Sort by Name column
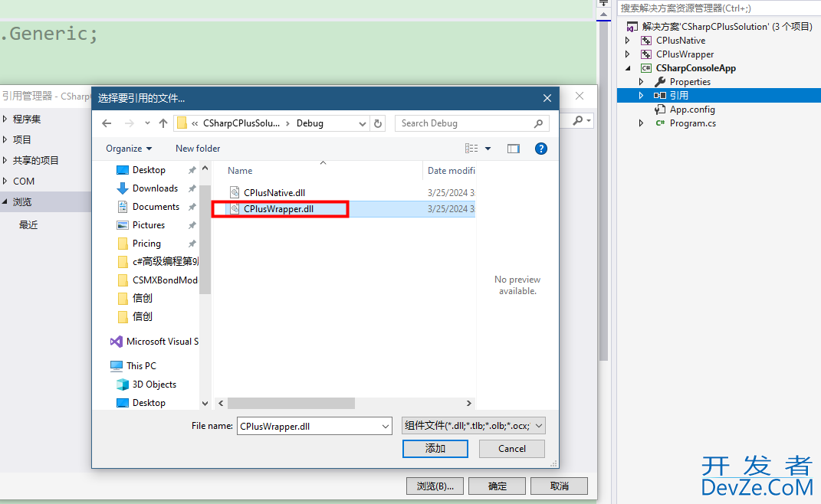This screenshot has height=504, width=821. (x=240, y=171)
